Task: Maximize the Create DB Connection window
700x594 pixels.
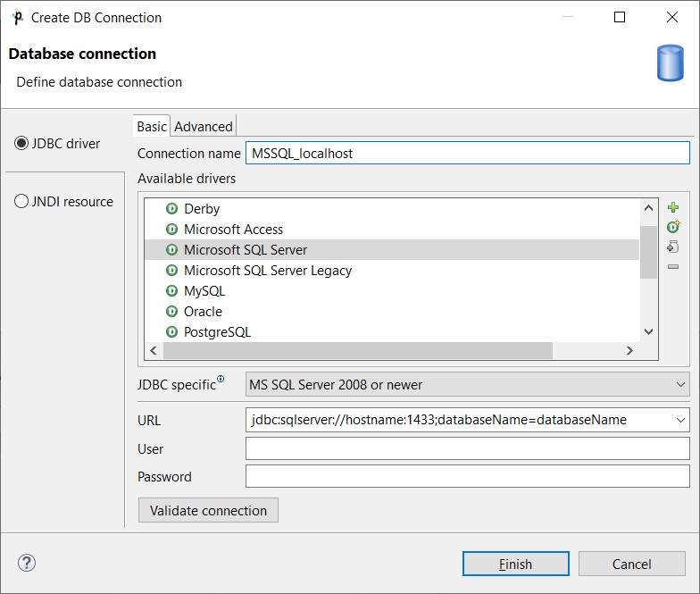Action: 620,17
